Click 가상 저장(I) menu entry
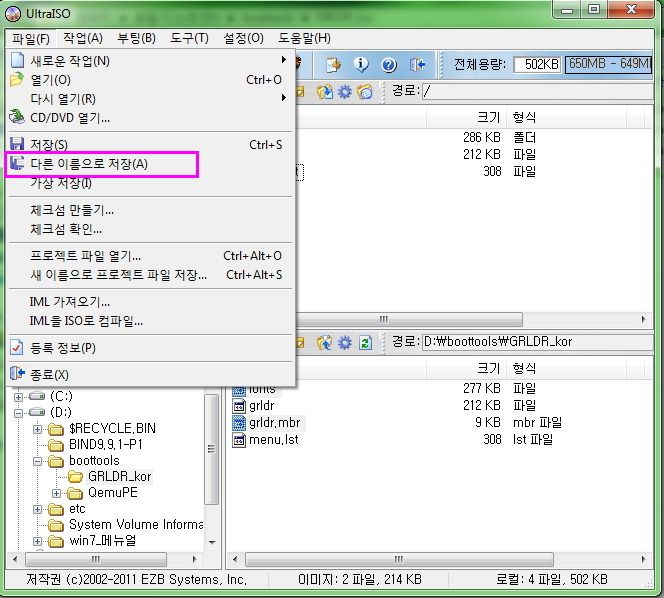Screen dimensions: 664x598 (x=151, y=183)
